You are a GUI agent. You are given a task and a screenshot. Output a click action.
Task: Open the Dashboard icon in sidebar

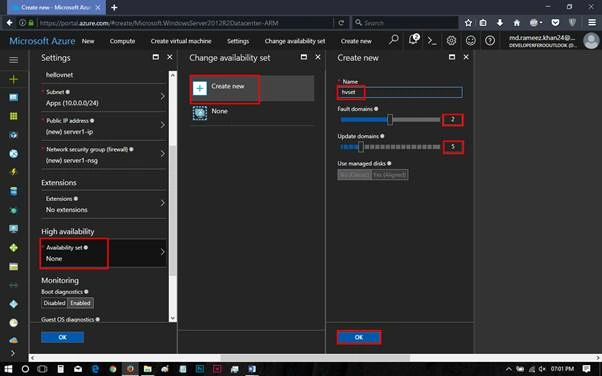click(x=13, y=97)
